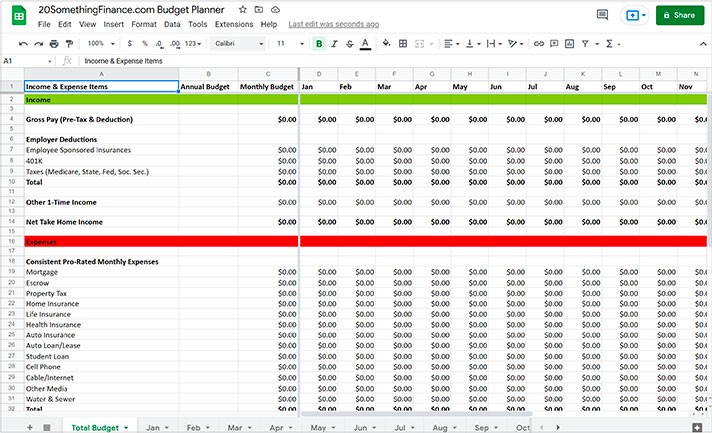Click the green Share button

680,15
